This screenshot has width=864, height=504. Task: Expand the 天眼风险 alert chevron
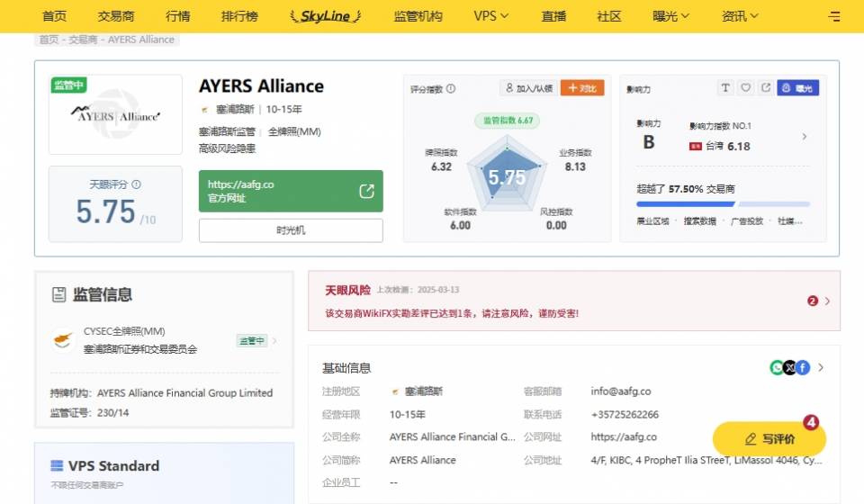[827, 301]
